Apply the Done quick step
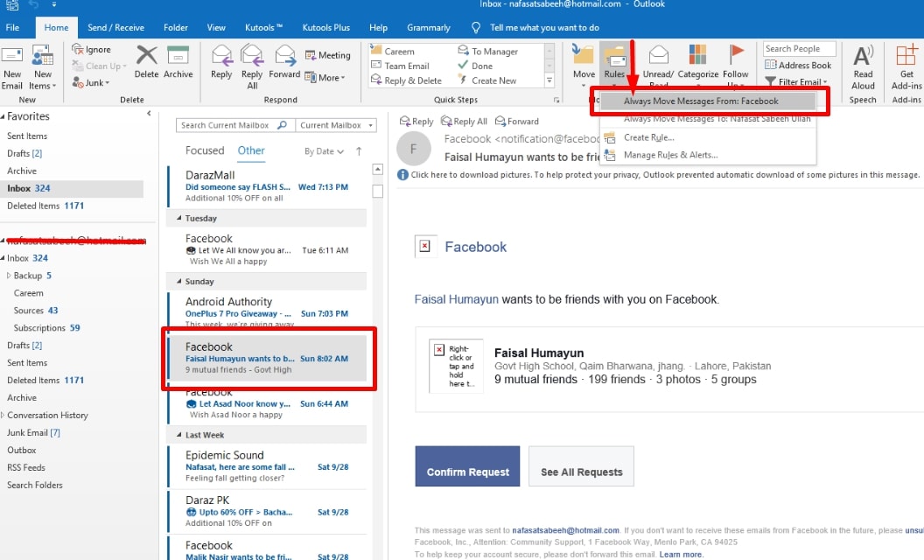This screenshot has width=924, height=560. click(475, 66)
